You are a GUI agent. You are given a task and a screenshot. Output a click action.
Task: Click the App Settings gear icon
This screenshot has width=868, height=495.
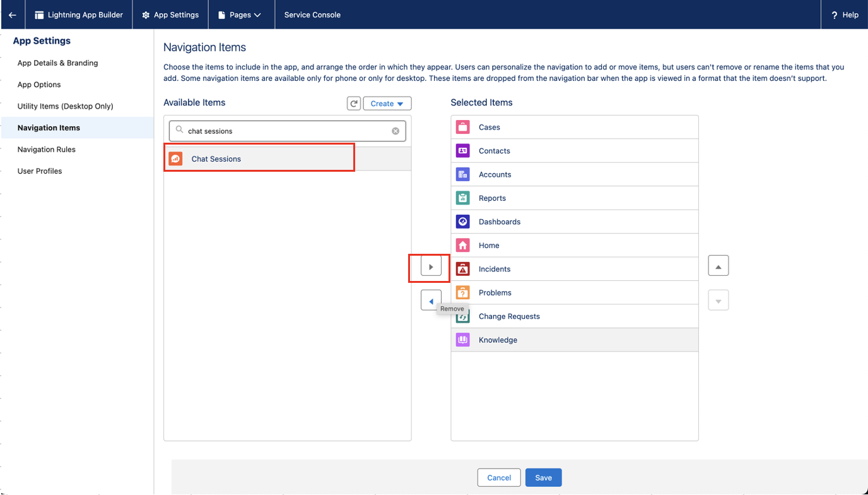coord(146,15)
